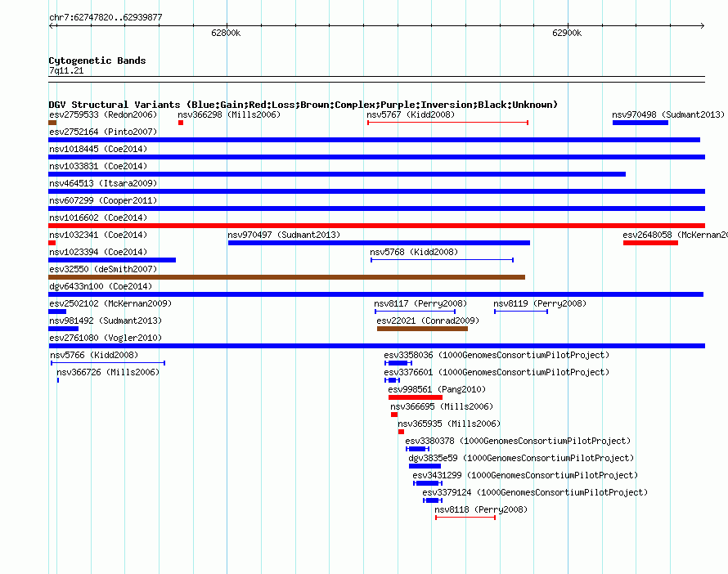This screenshot has height=574, width=728.
Task: Select nsv1016602 (Coe2014) label text
Action: (x=98, y=217)
